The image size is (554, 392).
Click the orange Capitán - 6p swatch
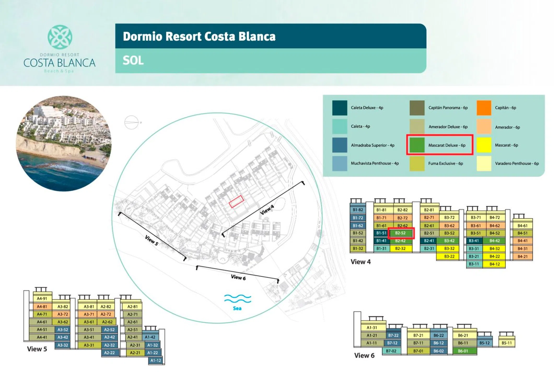click(484, 108)
